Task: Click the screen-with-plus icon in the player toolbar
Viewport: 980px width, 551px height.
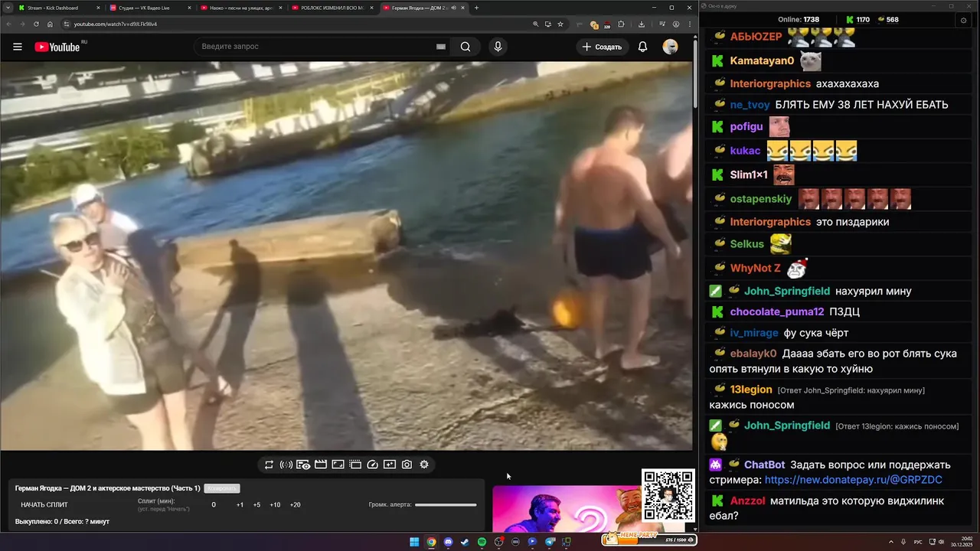Action: point(390,465)
